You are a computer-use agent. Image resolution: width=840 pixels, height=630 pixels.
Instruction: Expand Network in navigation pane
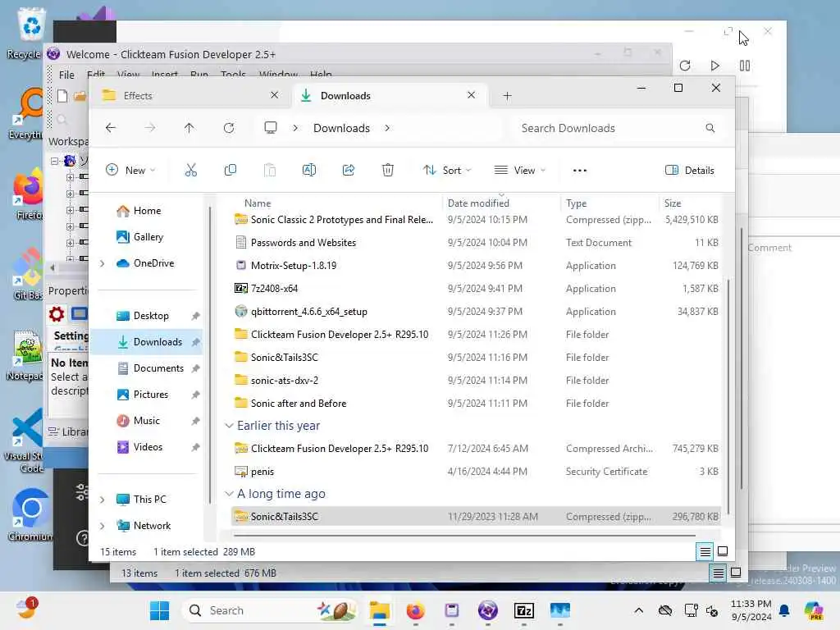[x=103, y=526]
